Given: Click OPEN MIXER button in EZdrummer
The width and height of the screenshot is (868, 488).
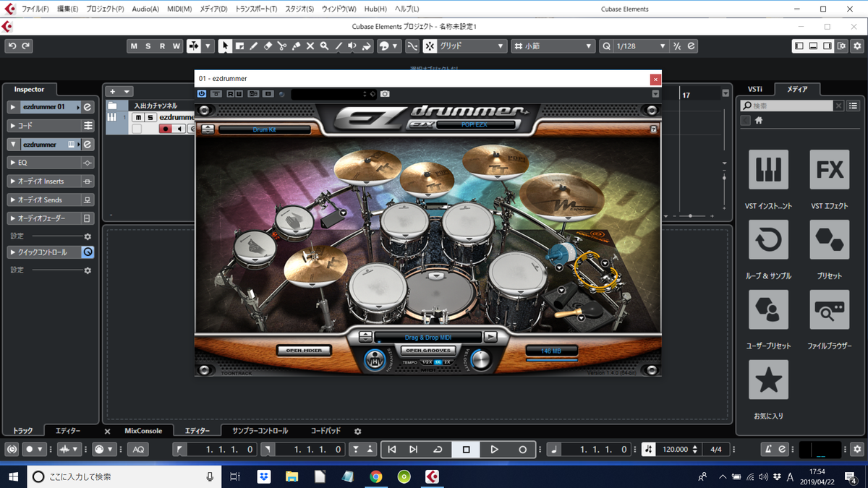Looking at the screenshot, I should click(304, 351).
